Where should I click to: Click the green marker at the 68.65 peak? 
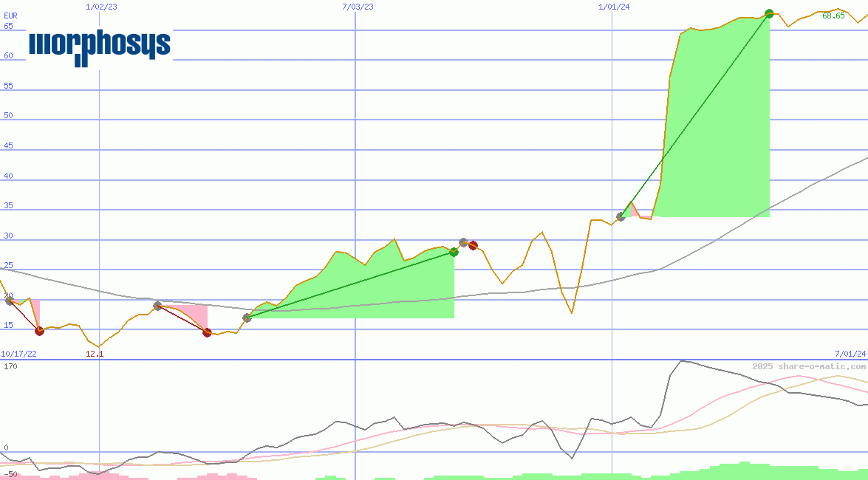(769, 13)
